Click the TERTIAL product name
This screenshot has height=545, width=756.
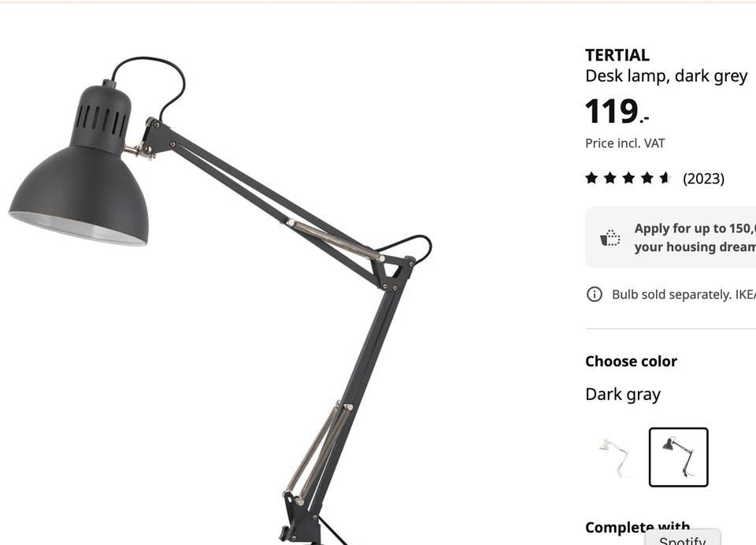pyautogui.click(x=617, y=55)
